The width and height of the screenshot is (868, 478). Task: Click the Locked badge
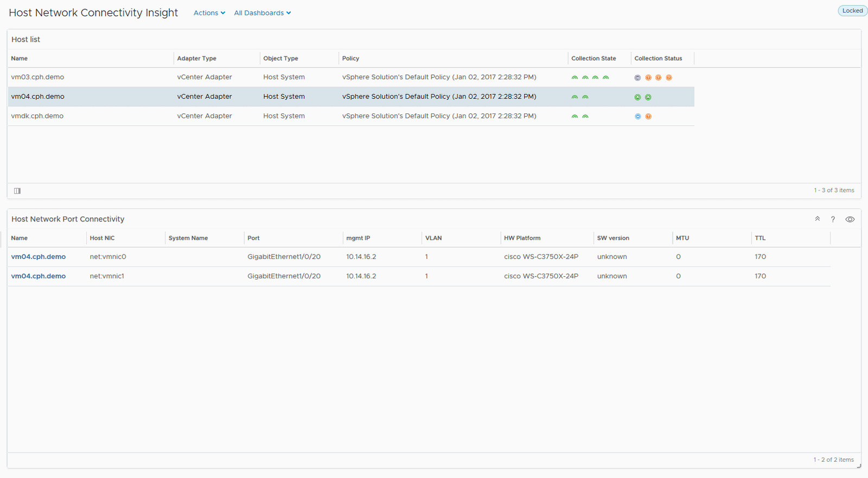pos(852,11)
